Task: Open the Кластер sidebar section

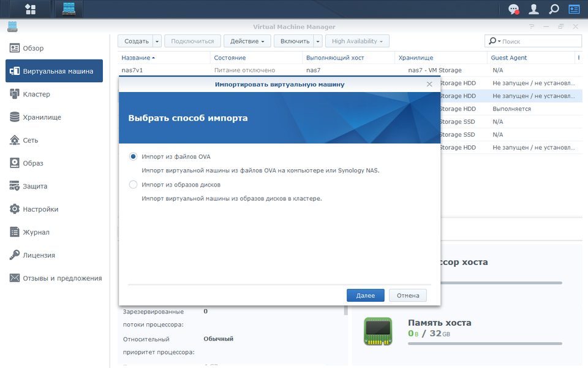Action: point(55,94)
